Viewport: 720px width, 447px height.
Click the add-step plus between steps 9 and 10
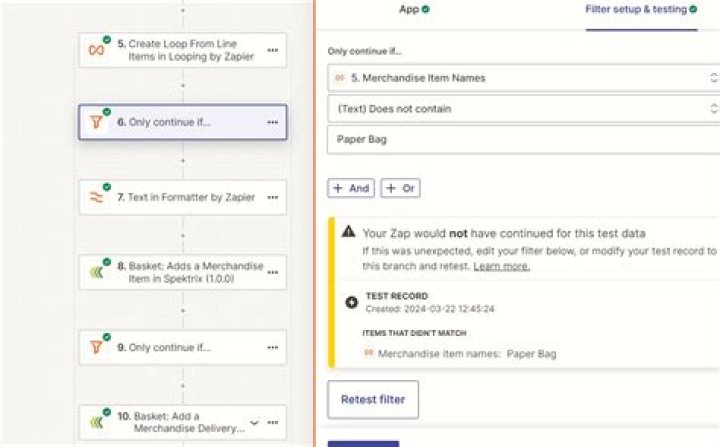(183, 386)
